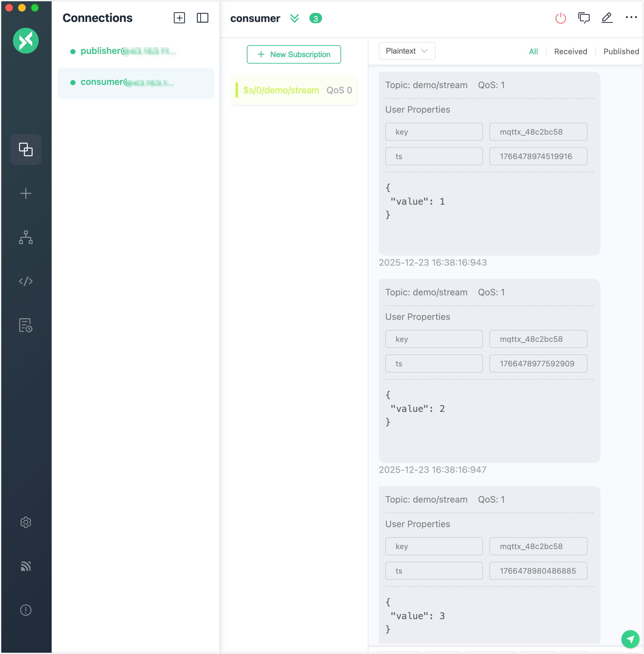Click the send message paper-plane button
This screenshot has width=644, height=654.
pos(630,639)
